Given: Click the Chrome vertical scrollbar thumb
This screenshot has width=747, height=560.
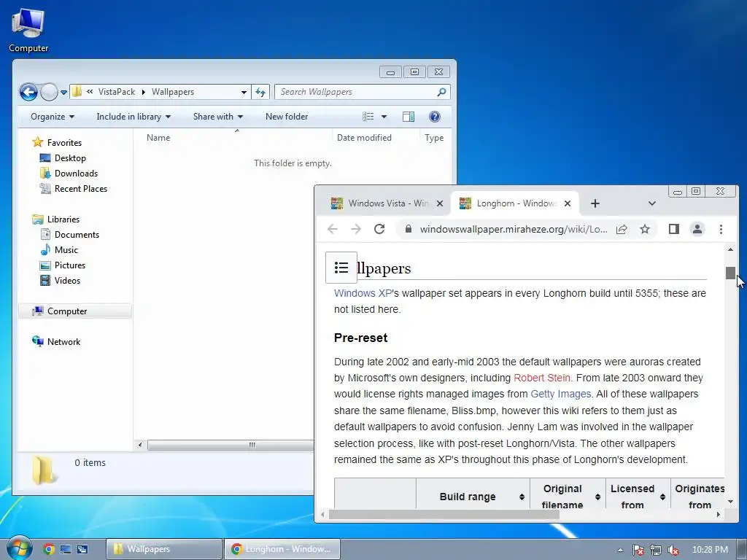Looking at the screenshot, I should (x=730, y=273).
